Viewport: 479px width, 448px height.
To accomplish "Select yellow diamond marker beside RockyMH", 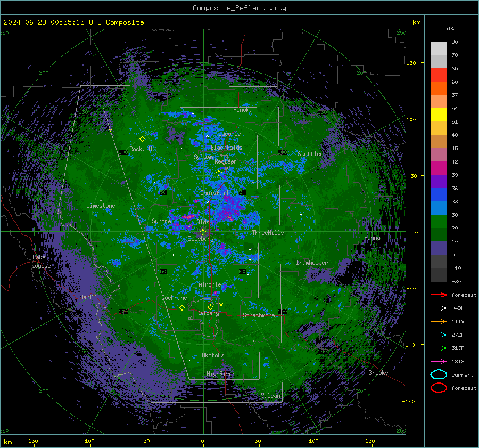I will tap(142, 139).
